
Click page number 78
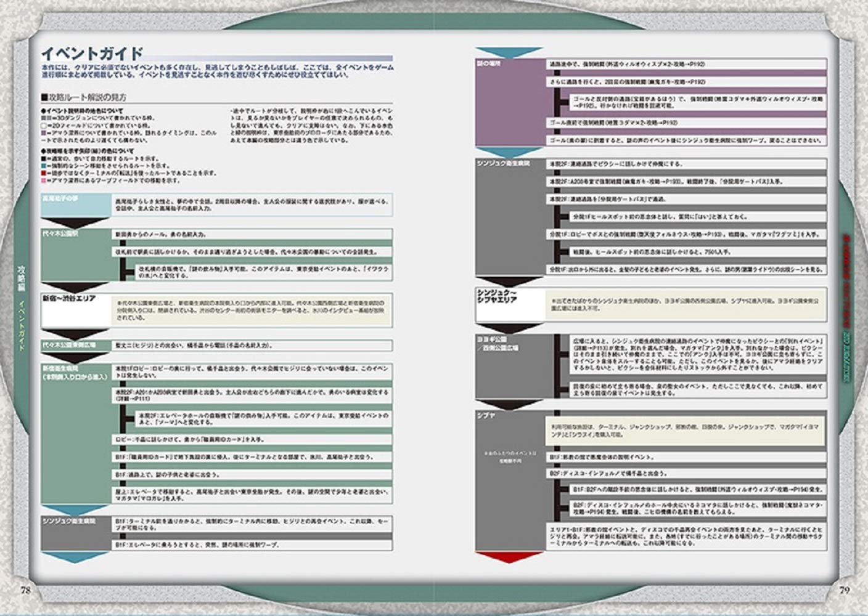click(x=25, y=590)
